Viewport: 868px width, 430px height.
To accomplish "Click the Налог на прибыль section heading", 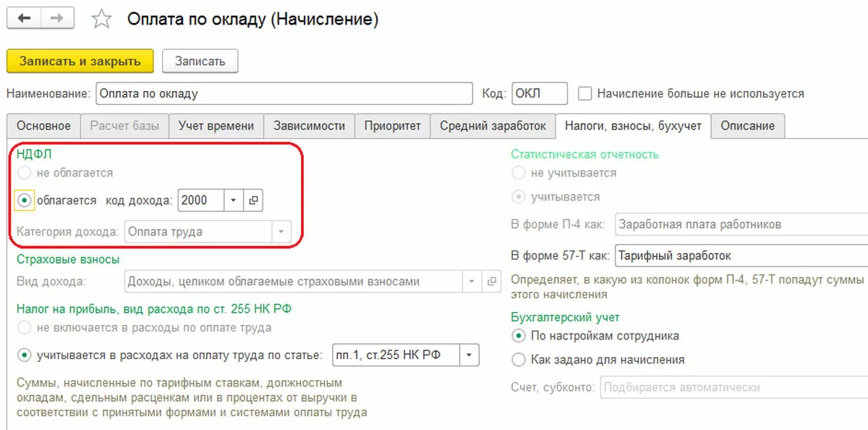I will point(154,308).
